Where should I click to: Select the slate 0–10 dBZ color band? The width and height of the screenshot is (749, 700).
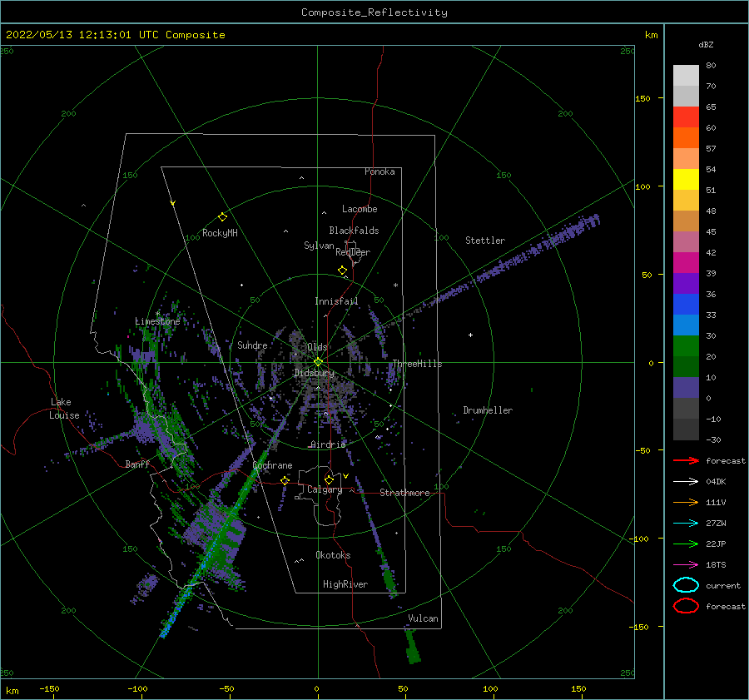pos(686,388)
